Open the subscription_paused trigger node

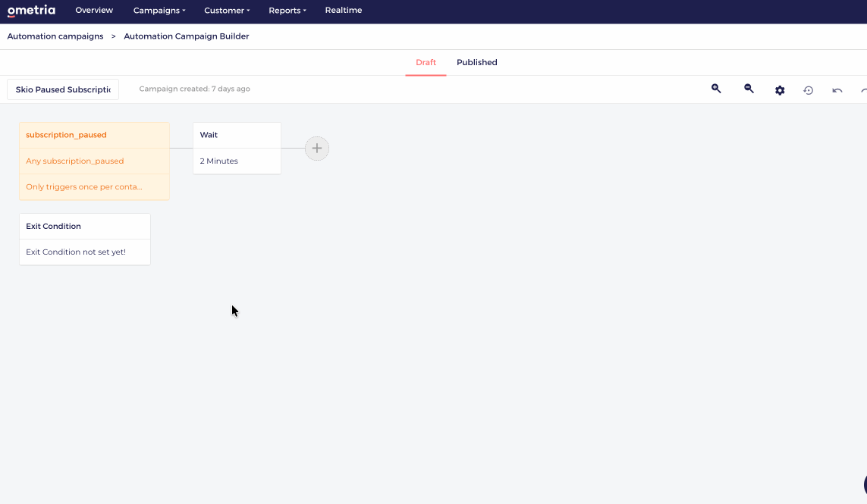point(94,135)
